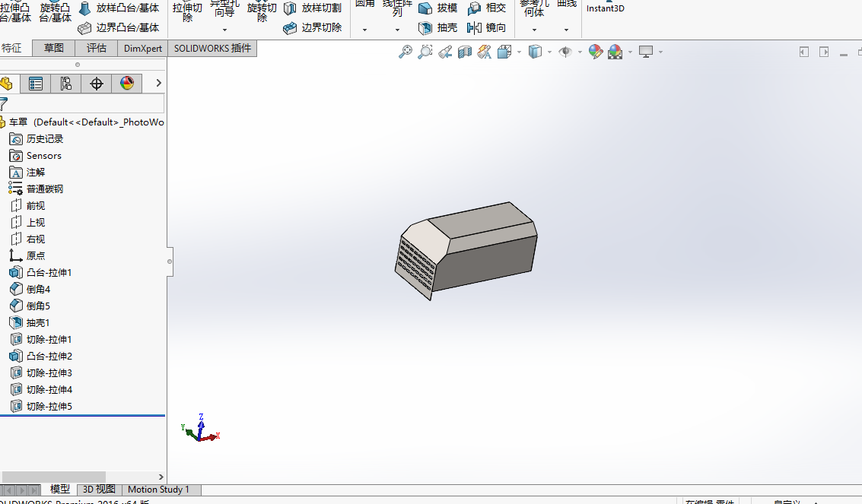Image resolution: width=862 pixels, height=504 pixels.
Task: Activate the Draft tool (拔模)
Action: (438, 8)
